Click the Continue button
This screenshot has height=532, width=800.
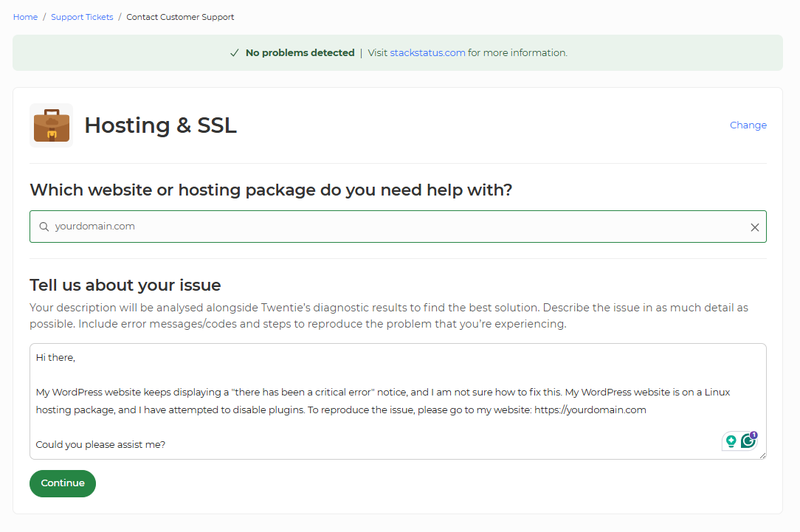coord(63,483)
